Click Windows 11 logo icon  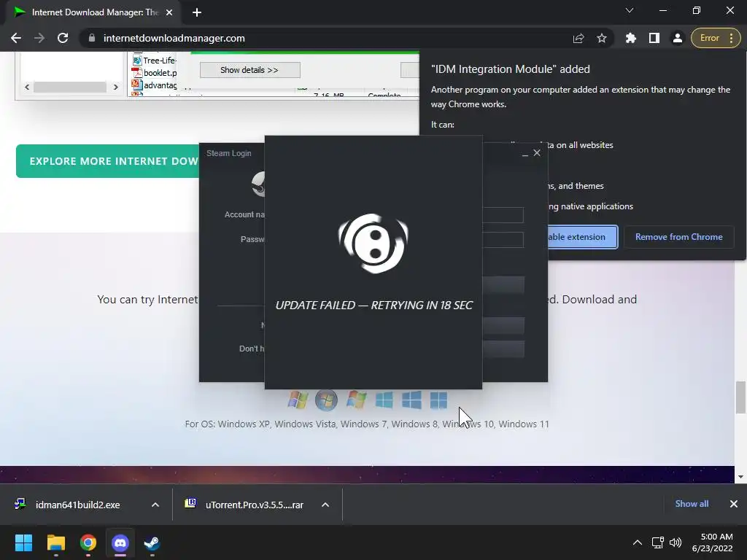pyautogui.click(x=438, y=400)
